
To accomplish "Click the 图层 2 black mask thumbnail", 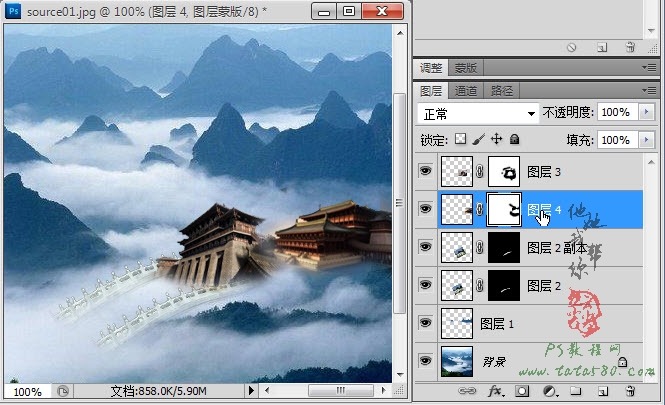I will click(504, 285).
